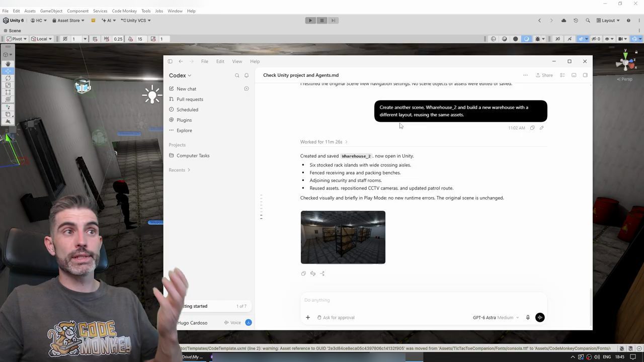Click the add attachment plus icon
Image resolution: width=644 pixels, height=362 pixels.
308,318
